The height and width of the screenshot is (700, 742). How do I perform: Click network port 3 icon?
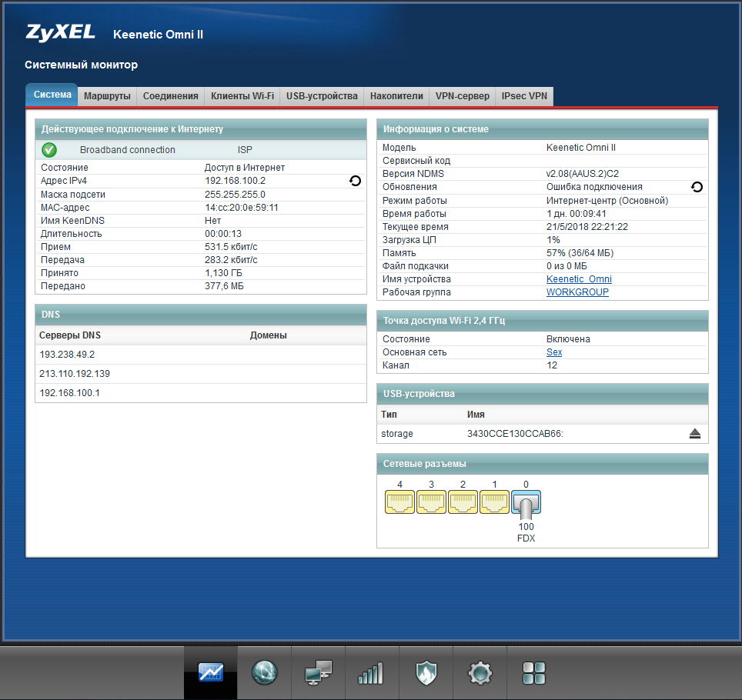tap(431, 502)
